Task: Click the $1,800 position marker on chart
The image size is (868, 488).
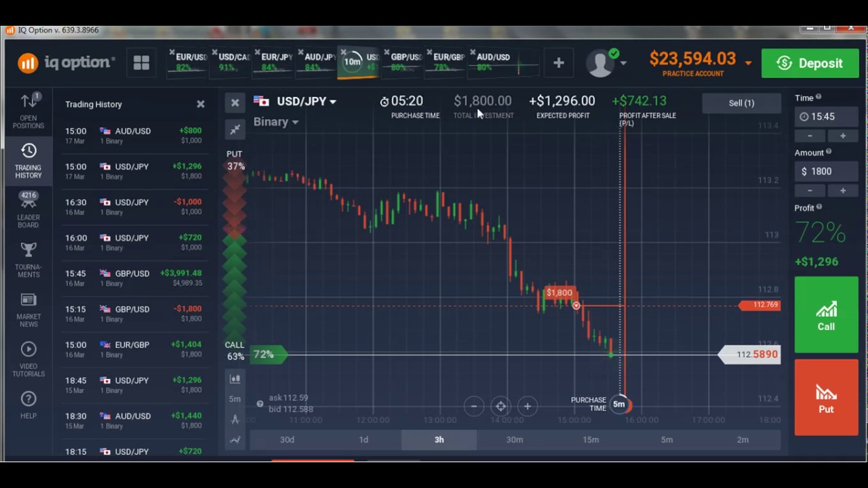Action: tap(559, 293)
